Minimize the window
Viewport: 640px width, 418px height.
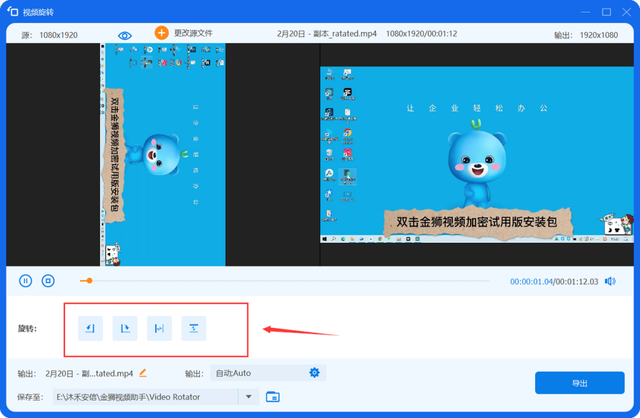click(x=586, y=12)
